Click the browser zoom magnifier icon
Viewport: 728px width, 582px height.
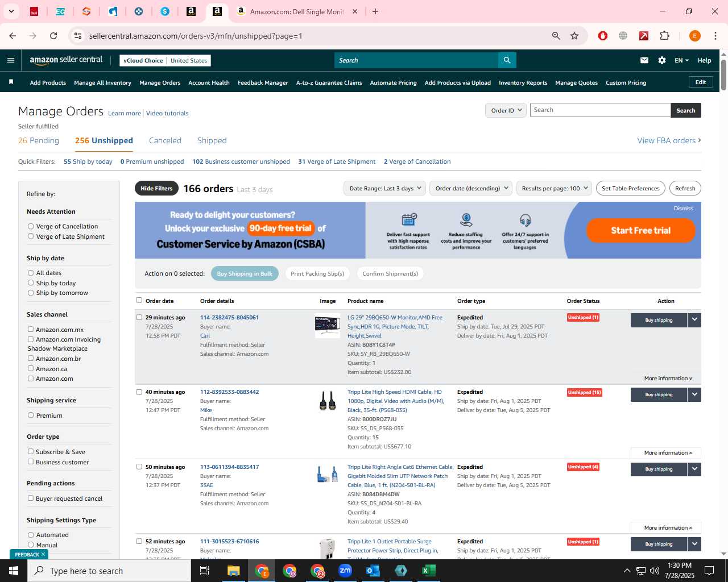[x=556, y=36]
